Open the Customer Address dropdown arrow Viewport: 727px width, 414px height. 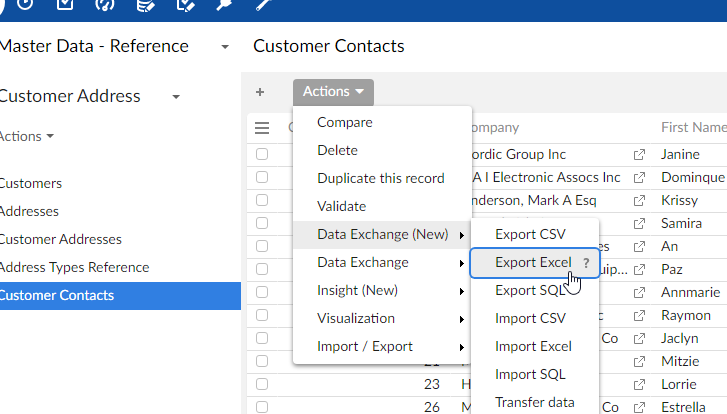[176, 97]
